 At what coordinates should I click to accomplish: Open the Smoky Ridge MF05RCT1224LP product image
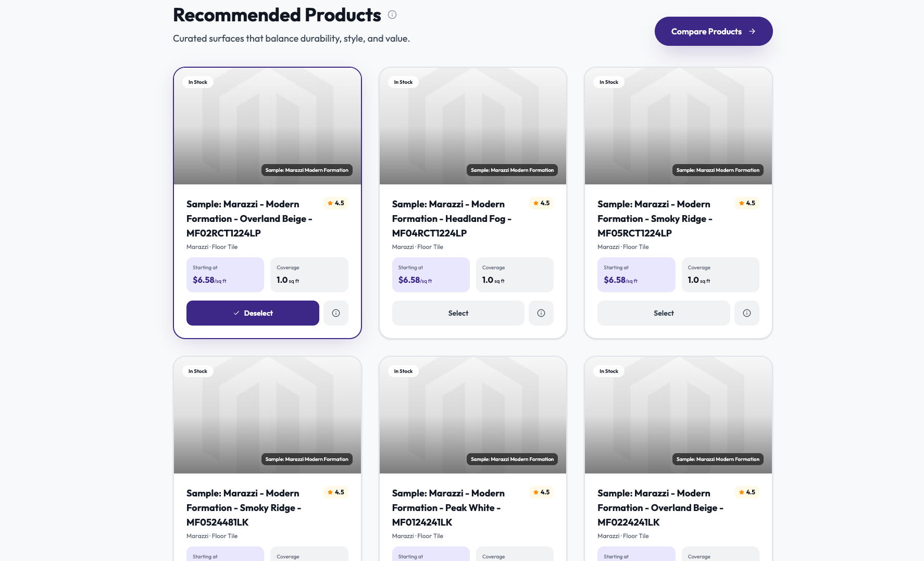coord(678,126)
